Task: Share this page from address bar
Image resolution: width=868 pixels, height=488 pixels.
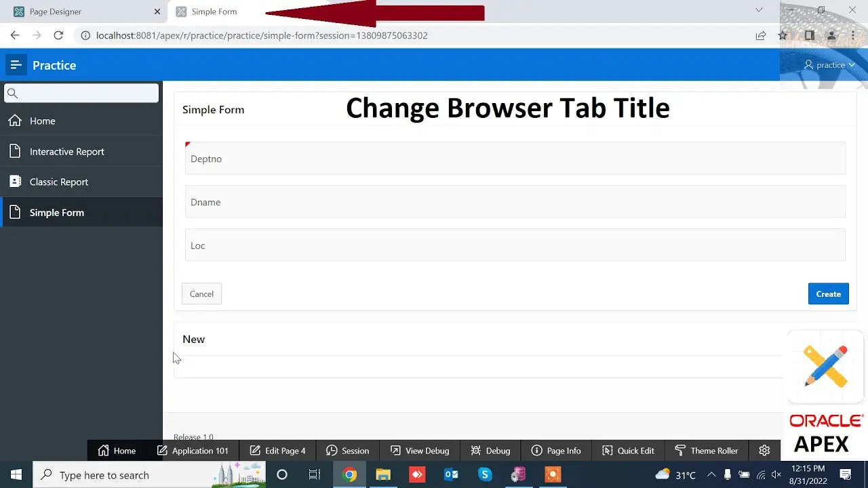Action: pyautogui.click(x=761, y=35)
